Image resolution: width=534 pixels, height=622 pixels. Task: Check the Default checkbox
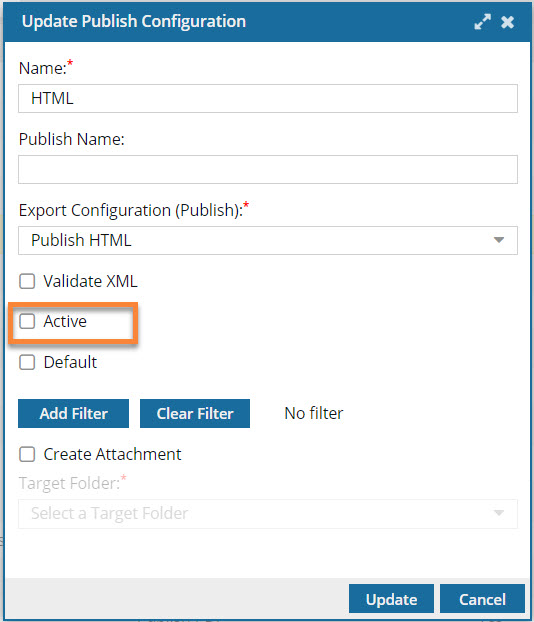pyautogui.click(x=27, y=362)
